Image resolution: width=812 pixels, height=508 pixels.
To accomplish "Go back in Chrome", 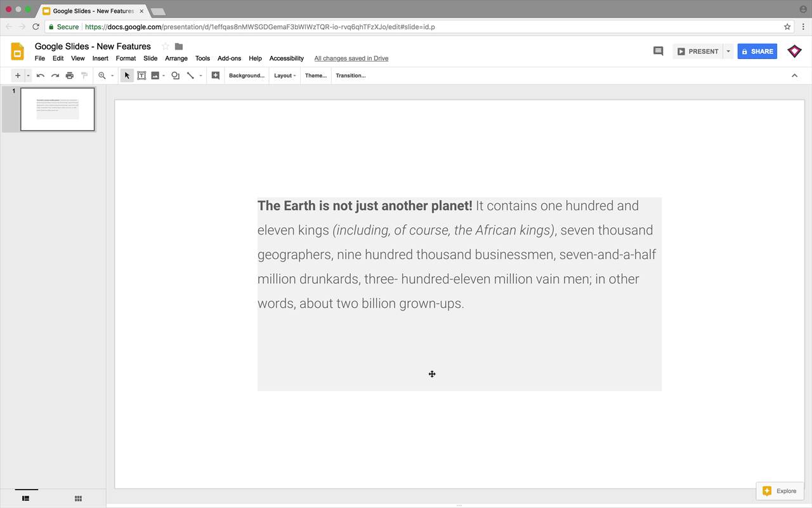I will (x=9, y=27).
